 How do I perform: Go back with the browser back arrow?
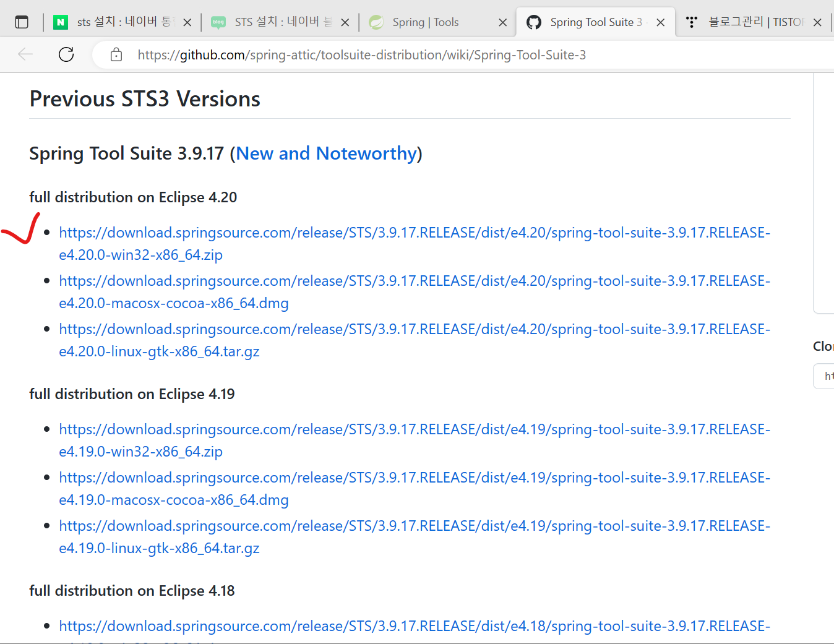[x=25, y=54]
